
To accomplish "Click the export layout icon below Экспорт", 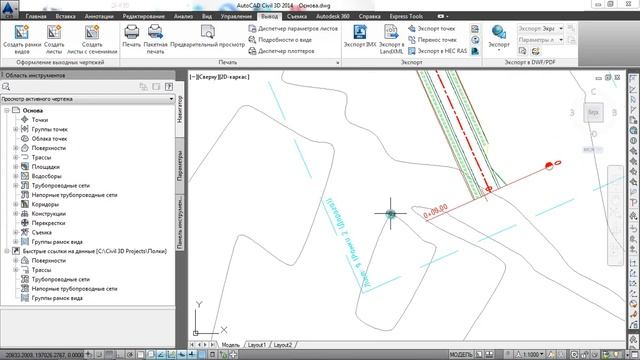I will pos(522,51).
